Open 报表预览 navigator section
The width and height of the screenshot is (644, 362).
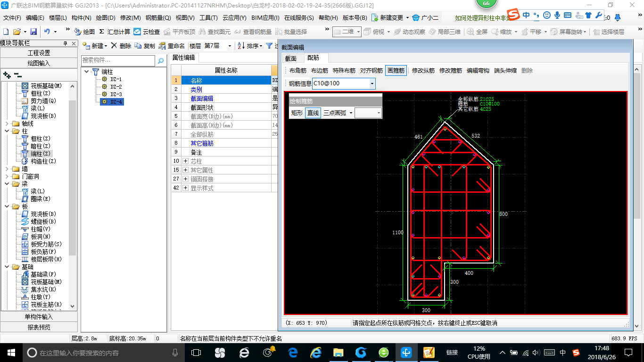point(39,327)
